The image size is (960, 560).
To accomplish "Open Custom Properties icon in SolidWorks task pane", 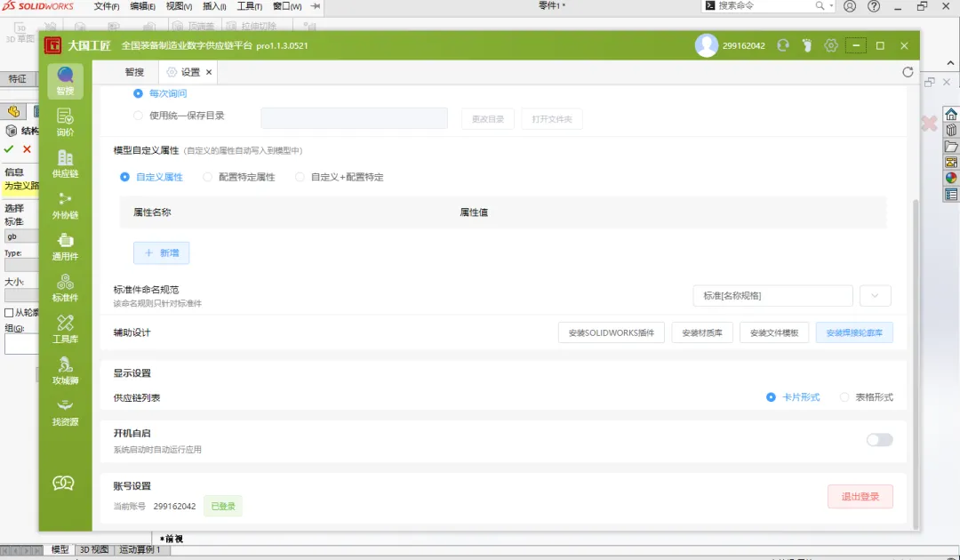I will point(951,195).
